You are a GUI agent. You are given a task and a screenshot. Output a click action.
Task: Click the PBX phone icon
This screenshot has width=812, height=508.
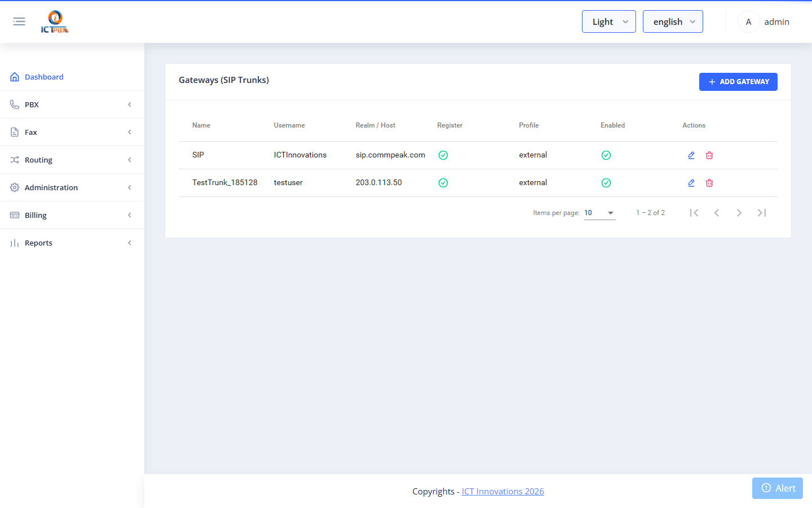pyautogui.click(x=15, y=104)
